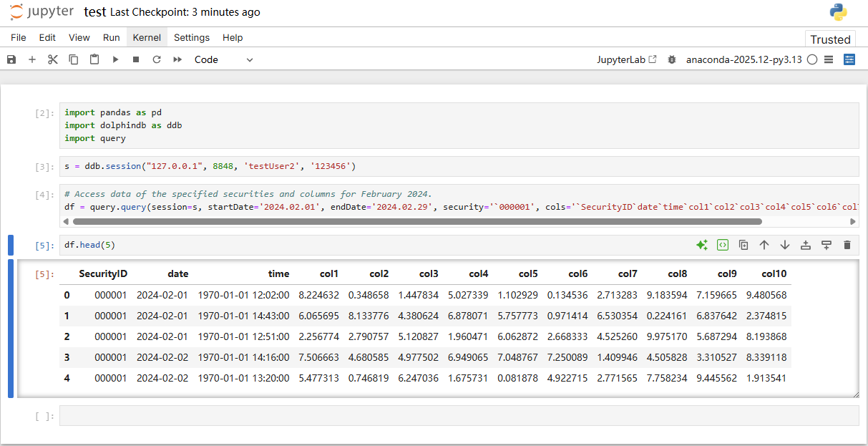Click the Trusted notebook button
Image resolution: width=868 pixels, height=446 pixels.
(x=830, y=39)
